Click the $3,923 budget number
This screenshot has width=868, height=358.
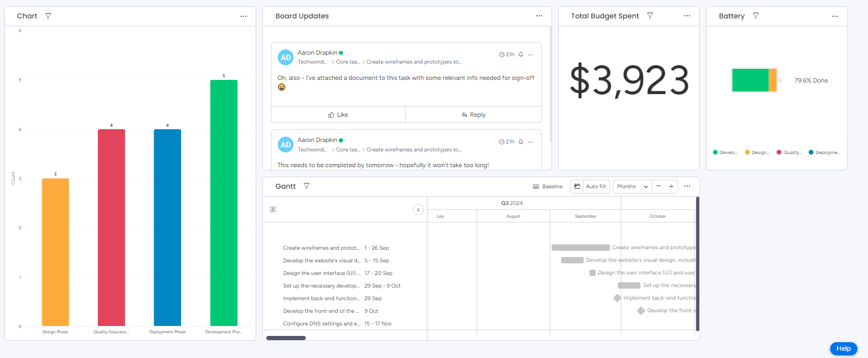[x=629, y=80]
